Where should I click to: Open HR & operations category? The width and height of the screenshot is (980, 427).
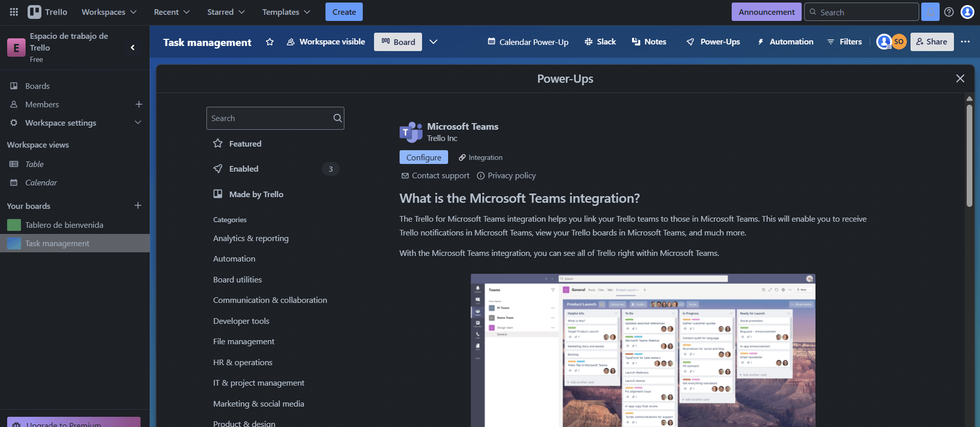point(243,362)
